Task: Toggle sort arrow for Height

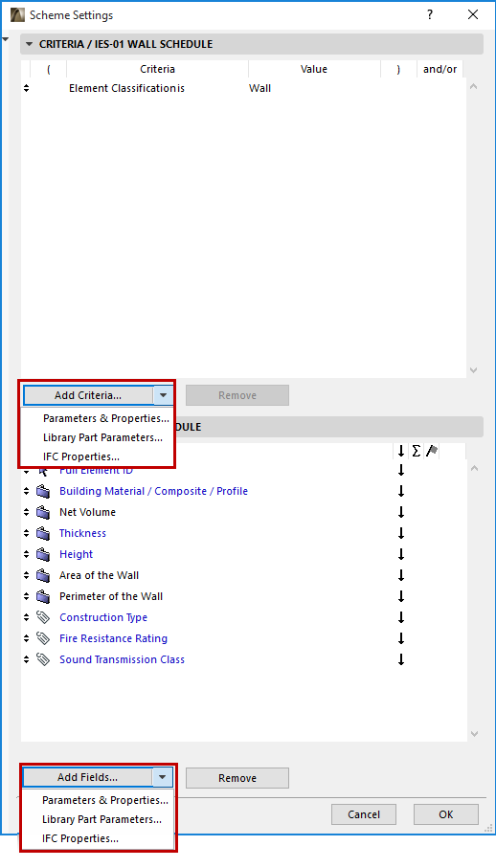Action: pos(401,555)
